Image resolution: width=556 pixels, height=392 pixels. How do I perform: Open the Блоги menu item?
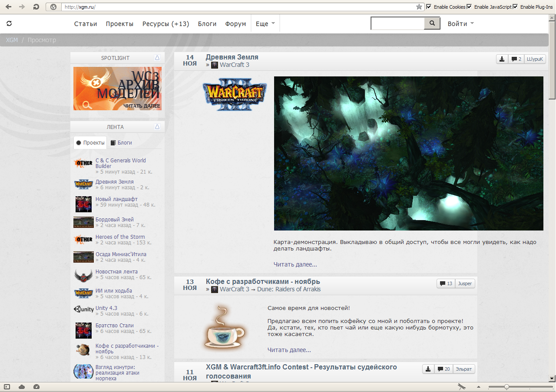207,24
